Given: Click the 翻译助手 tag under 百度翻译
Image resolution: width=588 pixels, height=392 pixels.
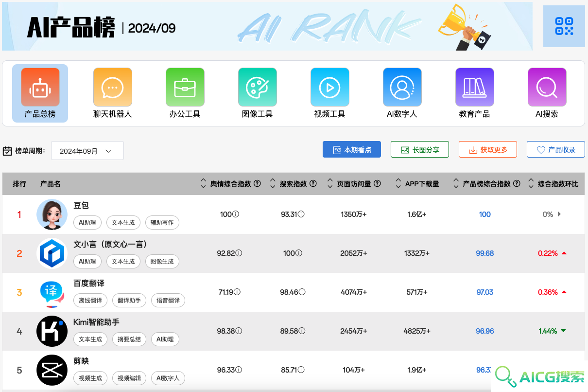Looking at the screenshot, I should click(x=129, y=301).
